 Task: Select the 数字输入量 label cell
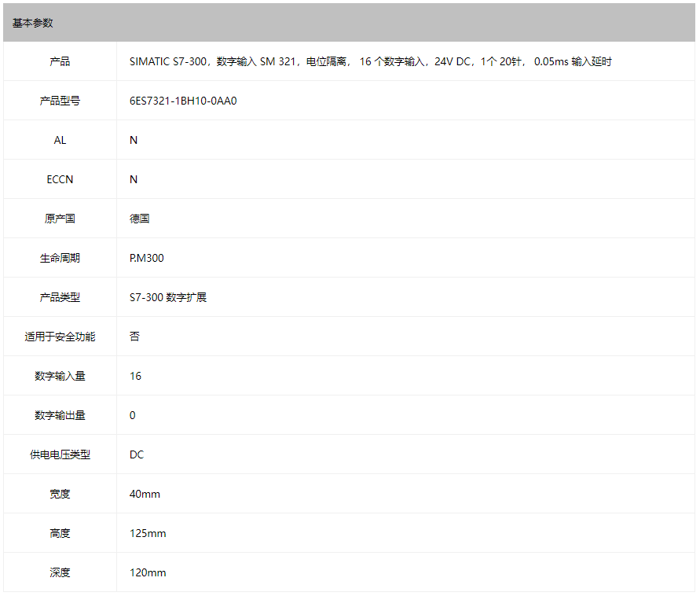(x=60, y=376)
